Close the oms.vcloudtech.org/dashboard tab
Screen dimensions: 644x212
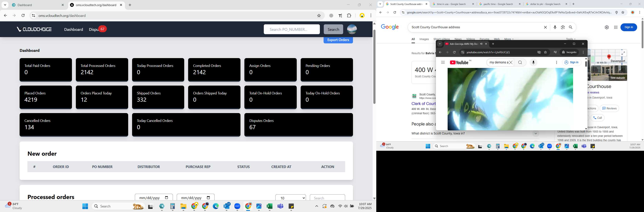point(121,5)
